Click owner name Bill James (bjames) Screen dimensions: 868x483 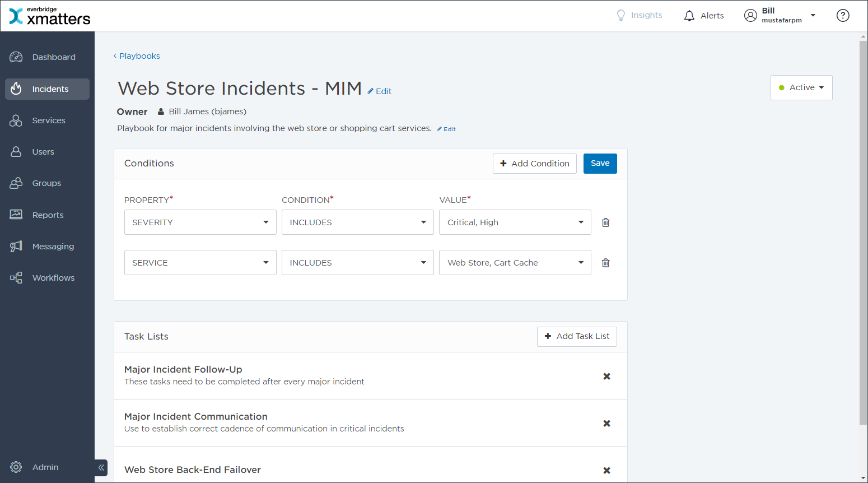[x=208, y=112]
